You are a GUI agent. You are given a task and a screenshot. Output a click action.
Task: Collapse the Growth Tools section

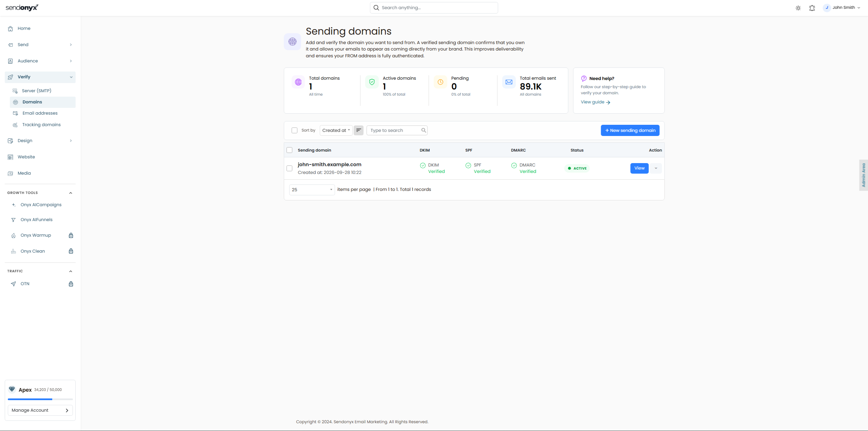[x=71, y=193]
